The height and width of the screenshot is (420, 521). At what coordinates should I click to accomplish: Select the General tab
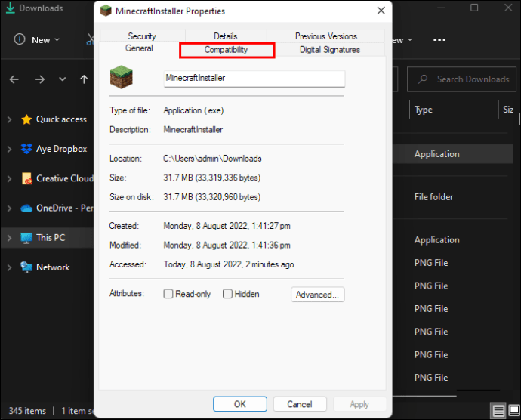tap(139, 48)
